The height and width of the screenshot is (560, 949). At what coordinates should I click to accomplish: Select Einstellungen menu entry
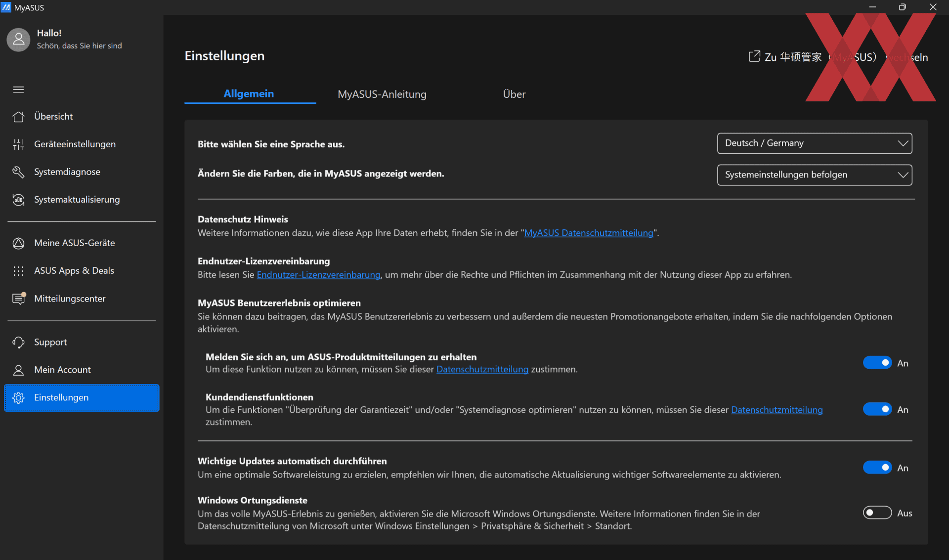[x=82, y=397]
